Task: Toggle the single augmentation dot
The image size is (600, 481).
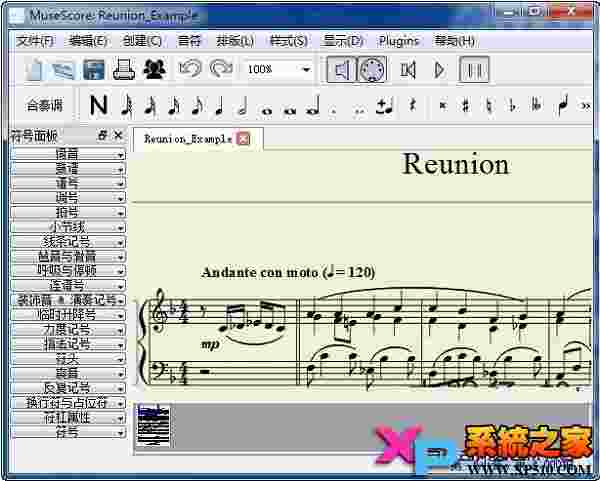Action: 335,111
